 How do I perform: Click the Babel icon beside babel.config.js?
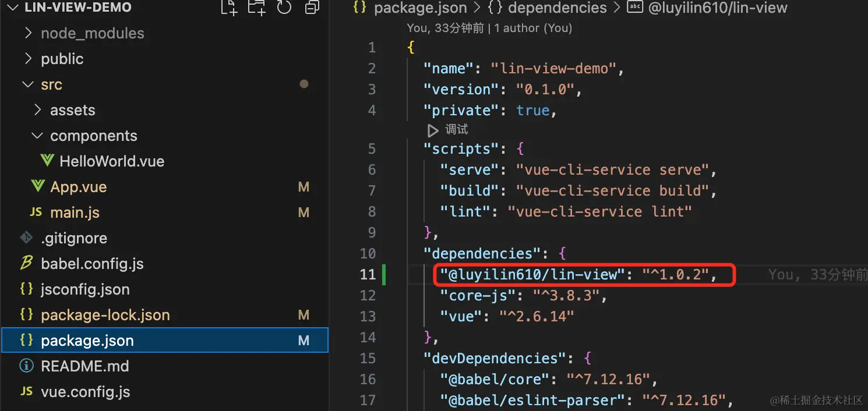26,263
